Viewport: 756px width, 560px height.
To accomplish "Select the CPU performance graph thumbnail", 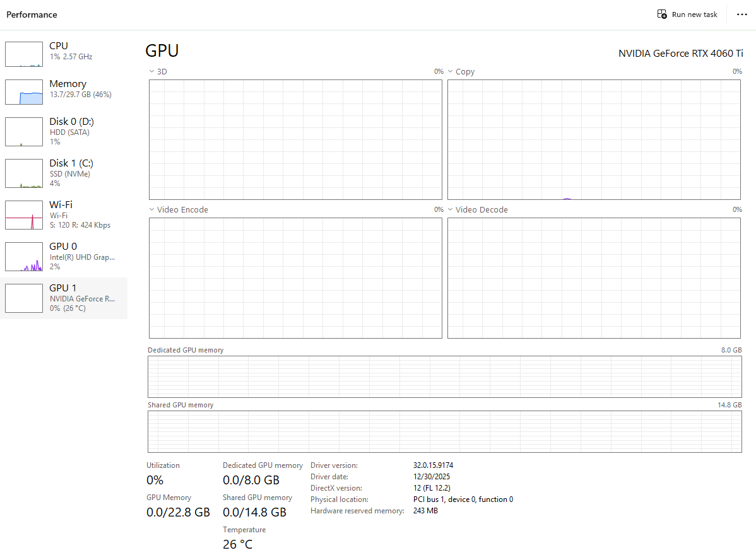I will pos(24,54).
